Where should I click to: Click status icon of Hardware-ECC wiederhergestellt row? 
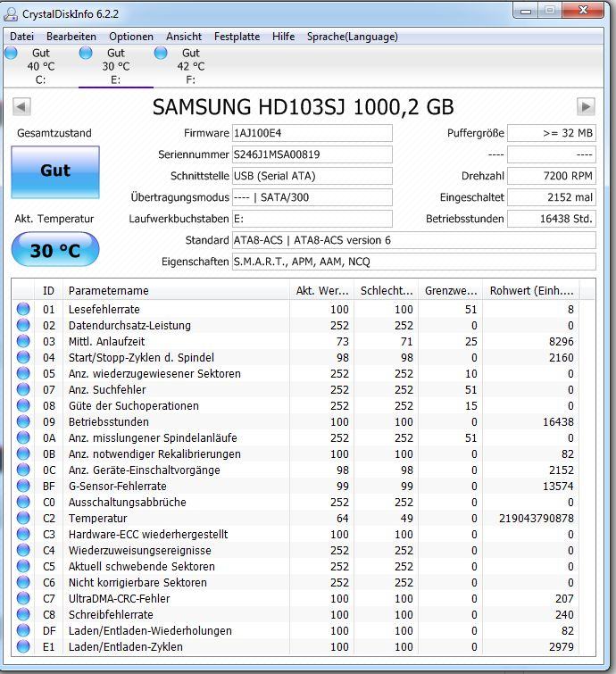tap(23, 535)
